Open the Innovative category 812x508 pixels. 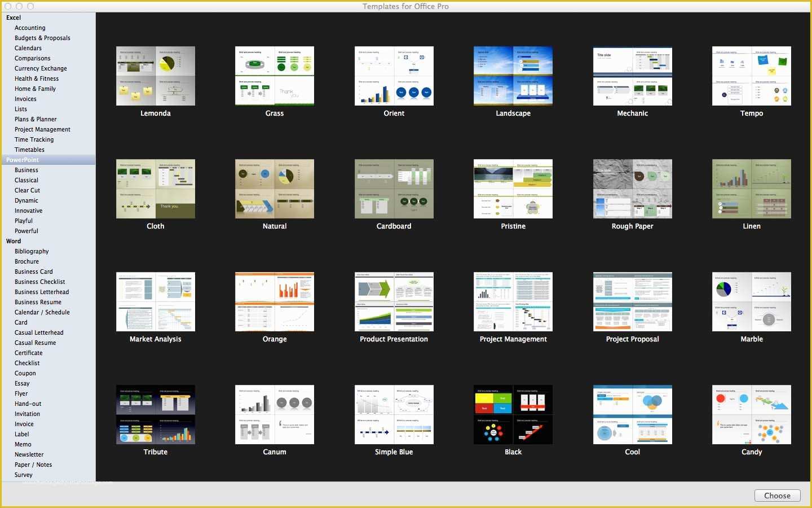28,211
